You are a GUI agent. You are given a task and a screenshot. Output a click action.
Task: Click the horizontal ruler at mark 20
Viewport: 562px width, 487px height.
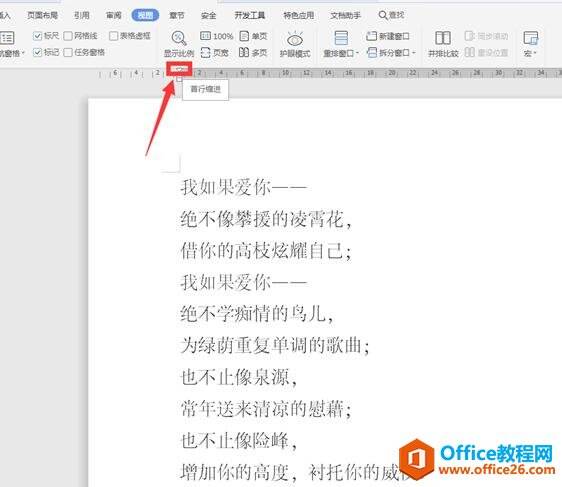coord(392,73)
